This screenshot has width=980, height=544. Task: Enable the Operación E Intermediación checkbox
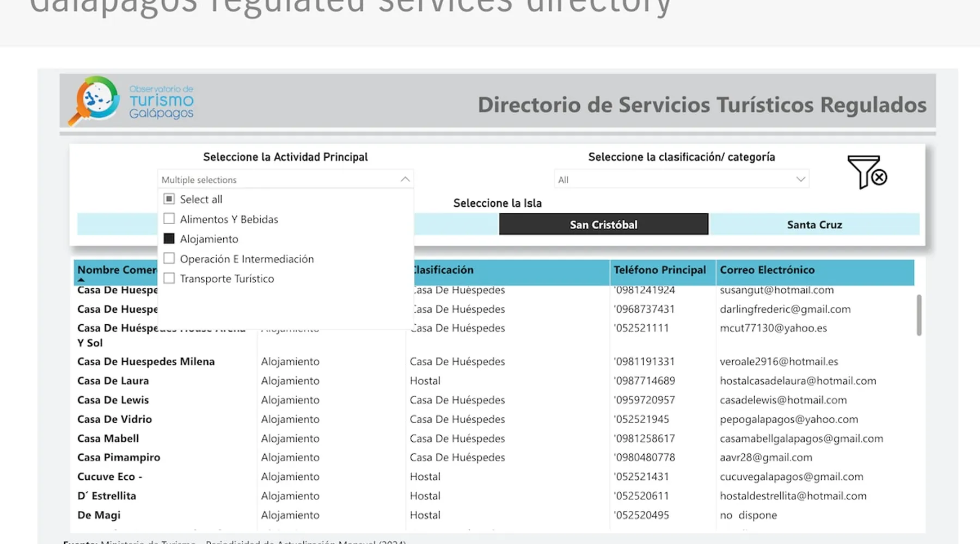click(169, 258)
